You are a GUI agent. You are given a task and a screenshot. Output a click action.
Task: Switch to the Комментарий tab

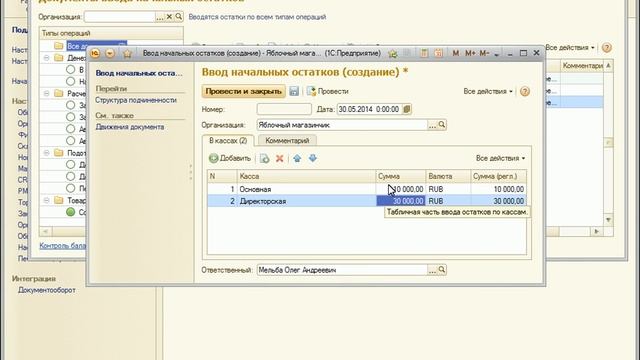[x=287, y=140]
